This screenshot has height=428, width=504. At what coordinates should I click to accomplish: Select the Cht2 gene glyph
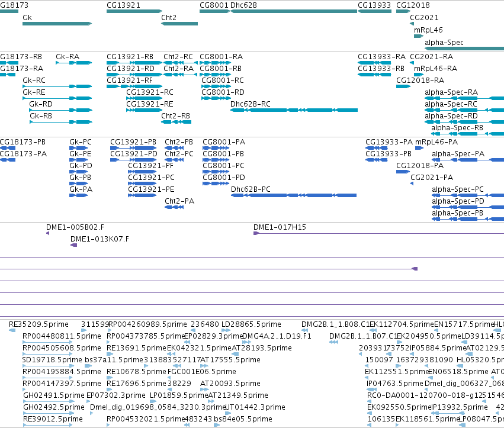pos(179,24)
